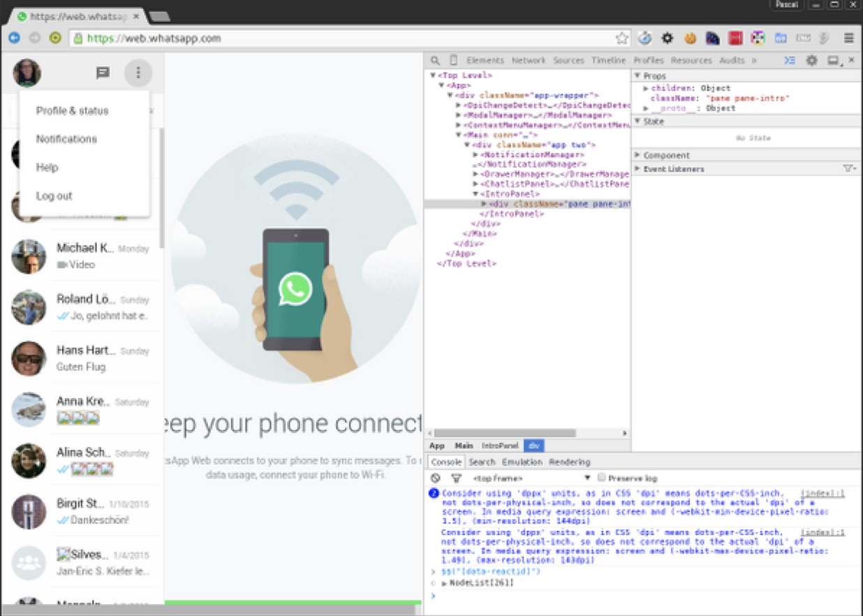This screenshot has height=616, width=863.
Task: Open the Timeline tab
Action: click(x=609, y=61)
